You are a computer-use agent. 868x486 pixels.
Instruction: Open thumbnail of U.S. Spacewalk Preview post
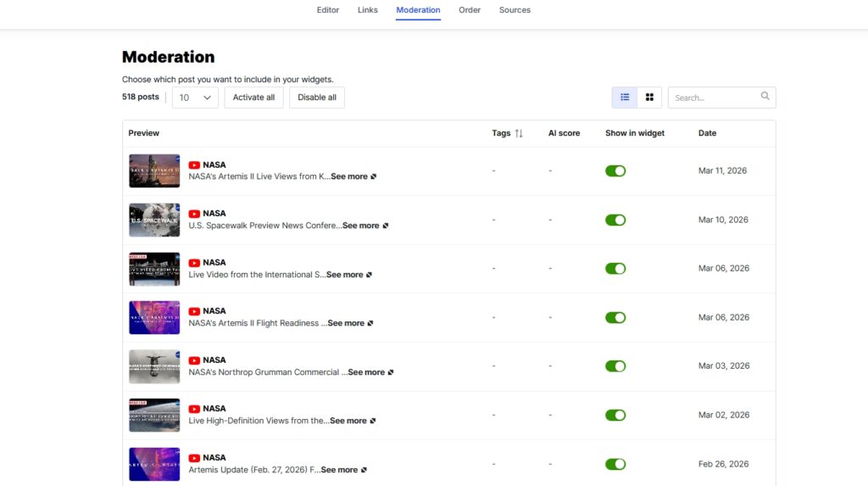[154, 220]
